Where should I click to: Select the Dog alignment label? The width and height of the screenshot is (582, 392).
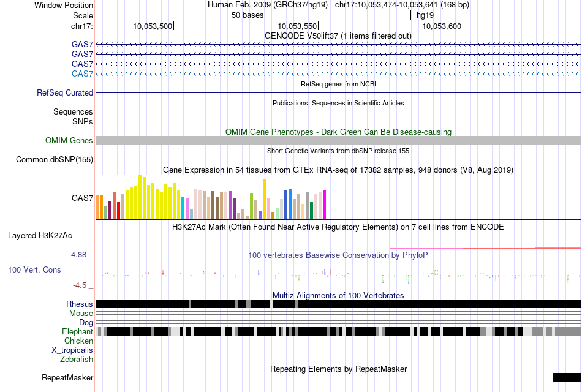coord(86,322)
